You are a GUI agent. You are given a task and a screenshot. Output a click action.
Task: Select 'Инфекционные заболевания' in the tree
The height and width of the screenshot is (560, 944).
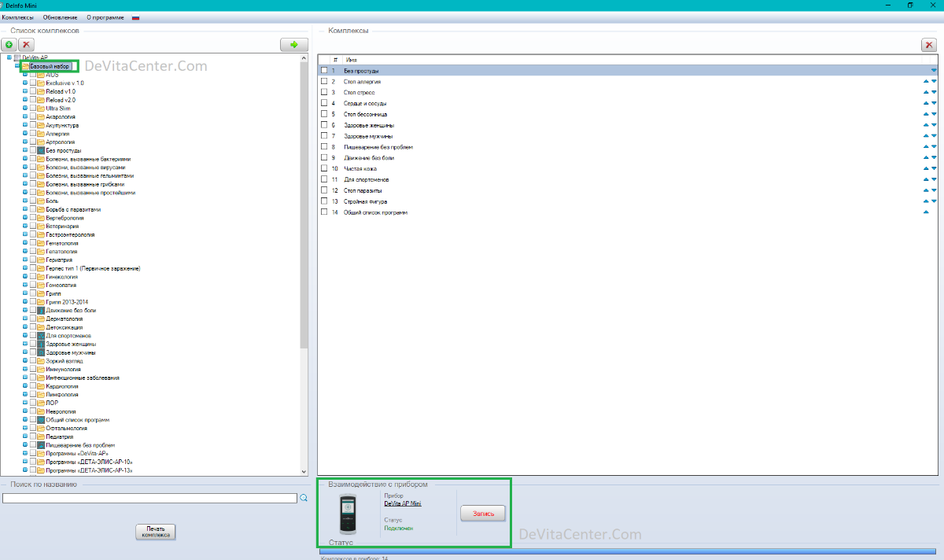tap(83, 378)
